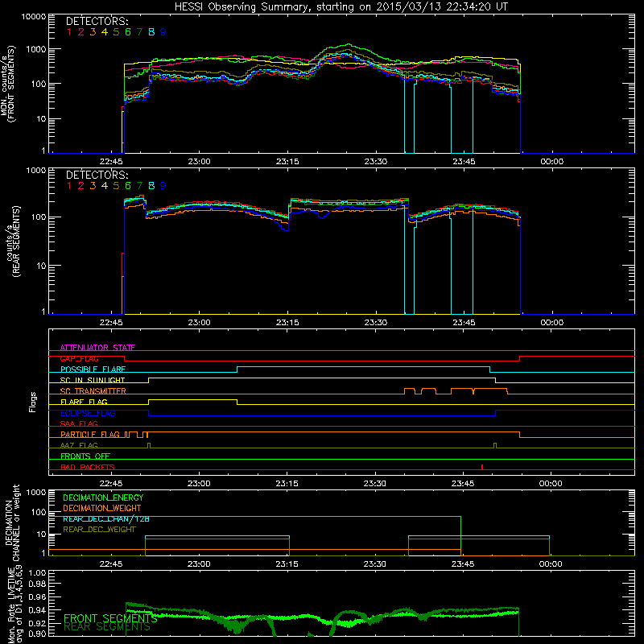The width and height of the screenshot is (644, 644).
Task: Pick olive detector 5 in the rear segments legend
Action: coord(116,186)
